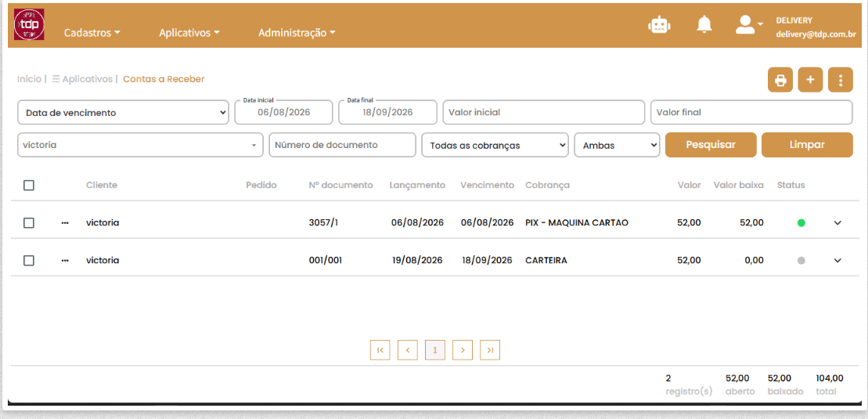Image resolution: width=868 pixels, height=419 pixels.
Task: Click the Cliente column header
Action: click(x=102, y=185)
